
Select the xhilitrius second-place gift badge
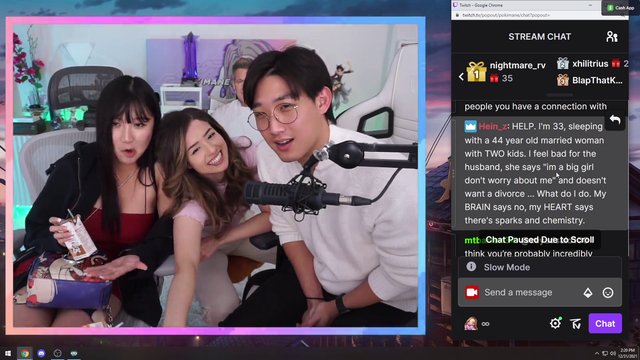[x=562, y=63]
